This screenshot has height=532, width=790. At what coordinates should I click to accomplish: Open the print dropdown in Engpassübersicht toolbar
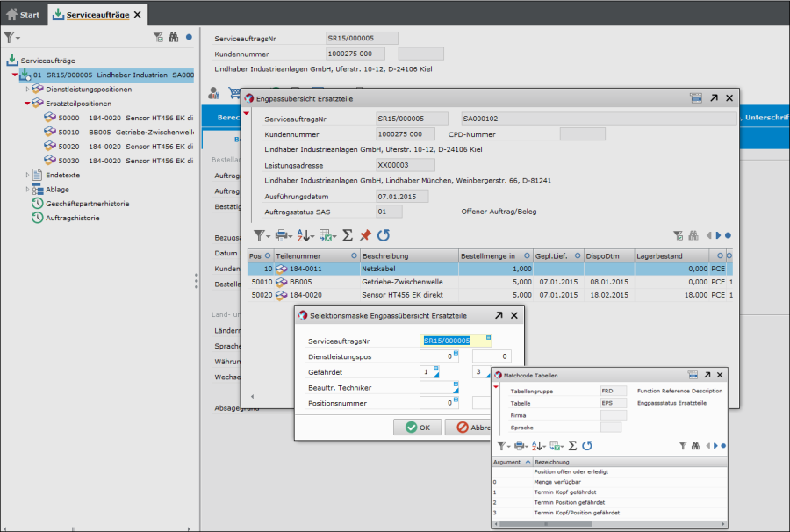[284, 235]
